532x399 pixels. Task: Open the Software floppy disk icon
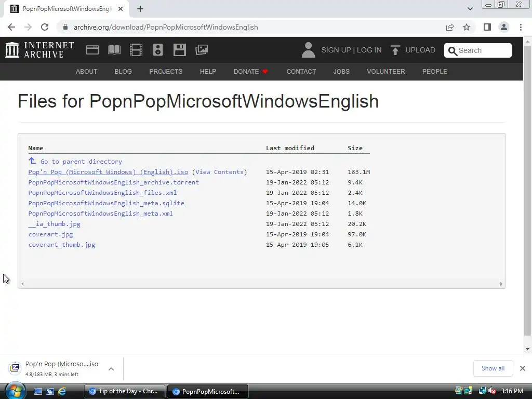coord(179,50)
